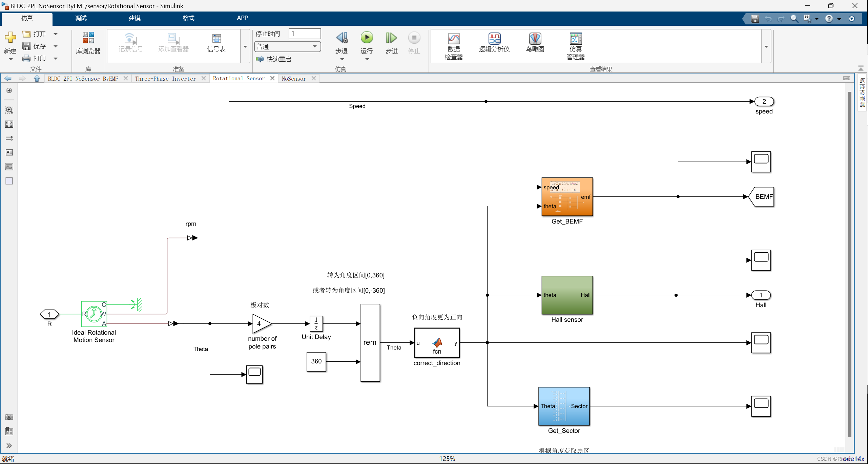This screenshot has width=868, height=464.
Task: Toggle the Hide/Show Explorer Bar button
Action: click(9, 90)
